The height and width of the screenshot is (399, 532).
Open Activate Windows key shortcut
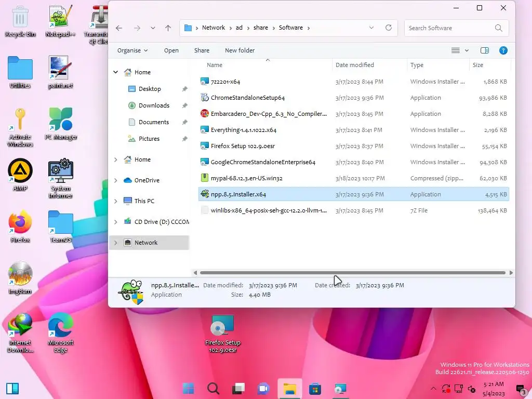pyautogui.click(x=20, y=127)
